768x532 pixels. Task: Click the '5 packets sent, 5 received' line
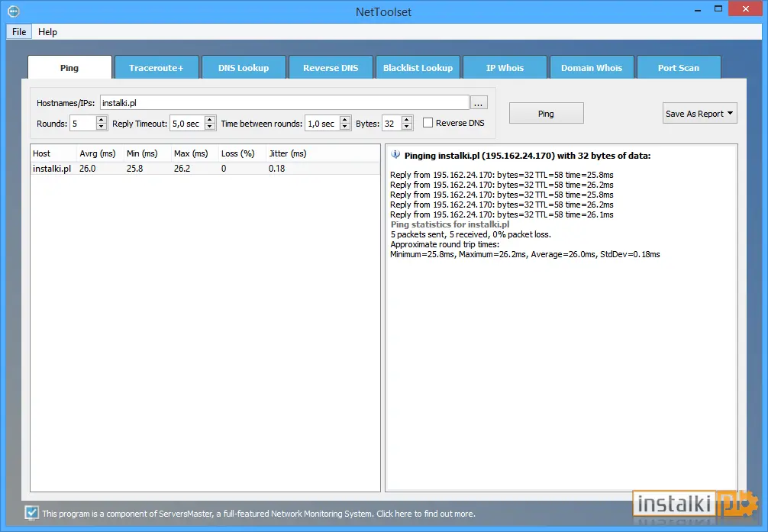click(x=471, y=234)
